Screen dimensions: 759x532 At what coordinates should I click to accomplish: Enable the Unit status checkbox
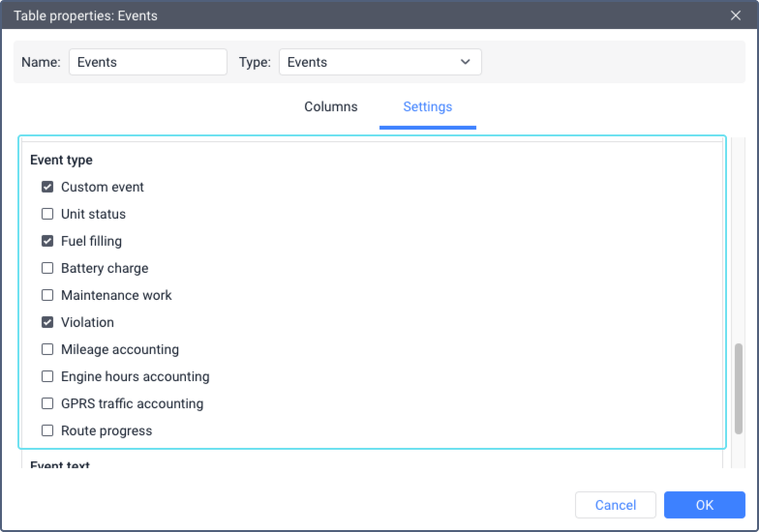click(47, 214)
